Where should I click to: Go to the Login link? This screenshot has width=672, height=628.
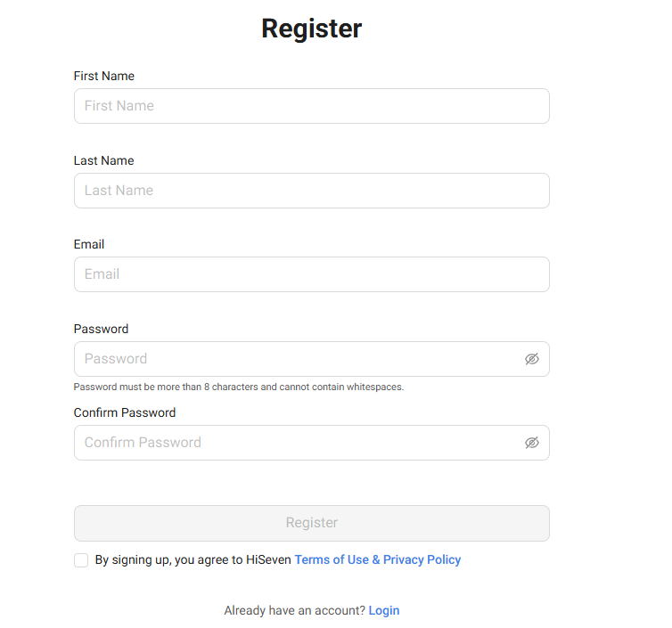click(x=384, y=610)
